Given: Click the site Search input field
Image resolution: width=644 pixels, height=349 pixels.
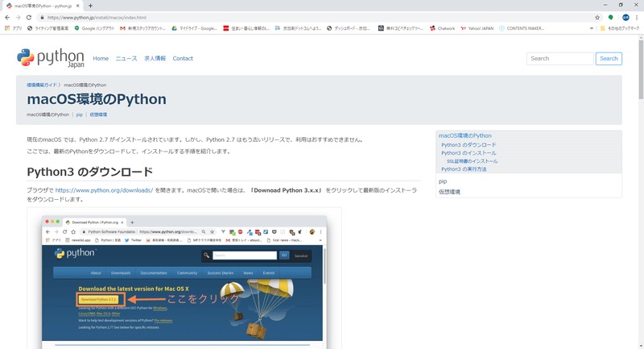Looking at the screenshot, I should click(559, 58).
